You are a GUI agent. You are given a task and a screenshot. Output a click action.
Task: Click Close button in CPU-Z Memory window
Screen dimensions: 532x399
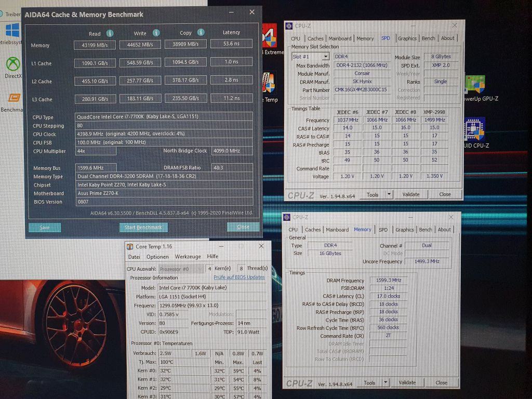442,382
